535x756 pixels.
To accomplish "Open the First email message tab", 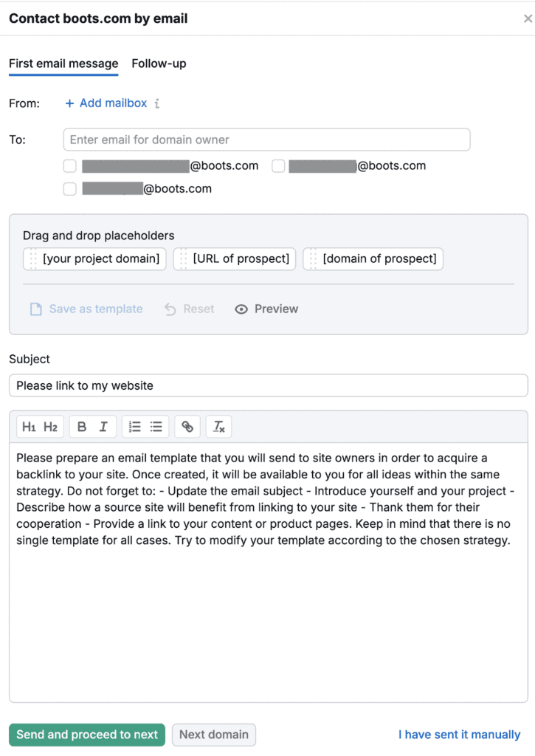I will [x=63, y=63].
